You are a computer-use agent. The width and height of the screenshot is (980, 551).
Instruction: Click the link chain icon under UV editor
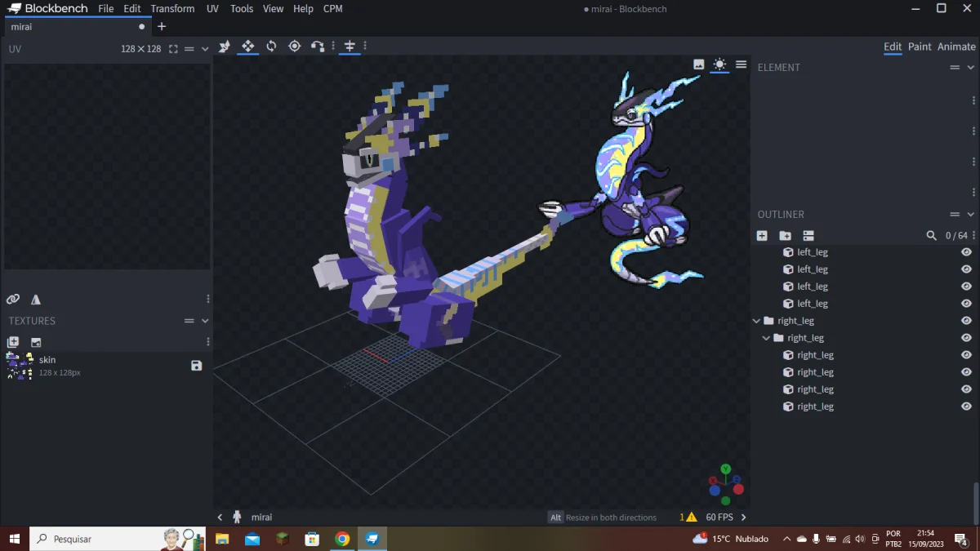pyautogui.click(x=13, y=300)
